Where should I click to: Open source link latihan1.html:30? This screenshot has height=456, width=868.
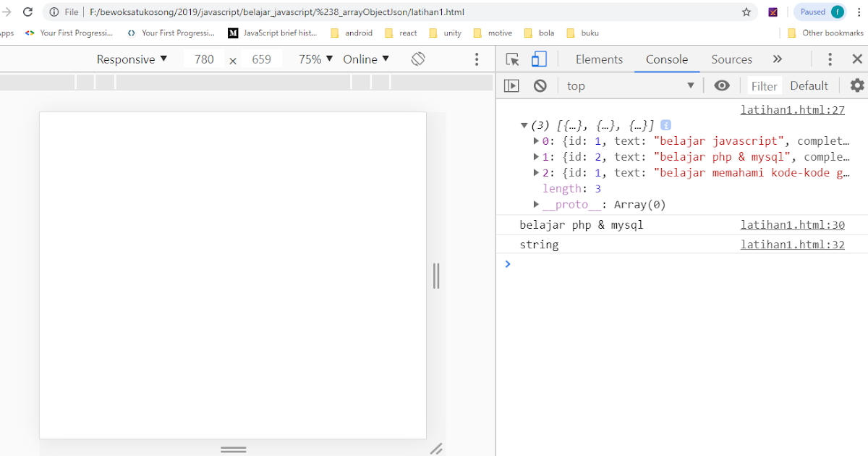pos(792,224)
